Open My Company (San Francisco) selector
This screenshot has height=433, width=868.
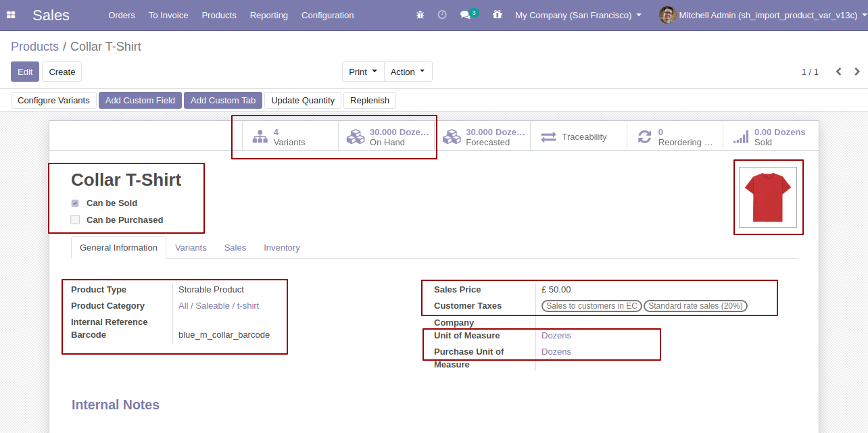(578, 15)
